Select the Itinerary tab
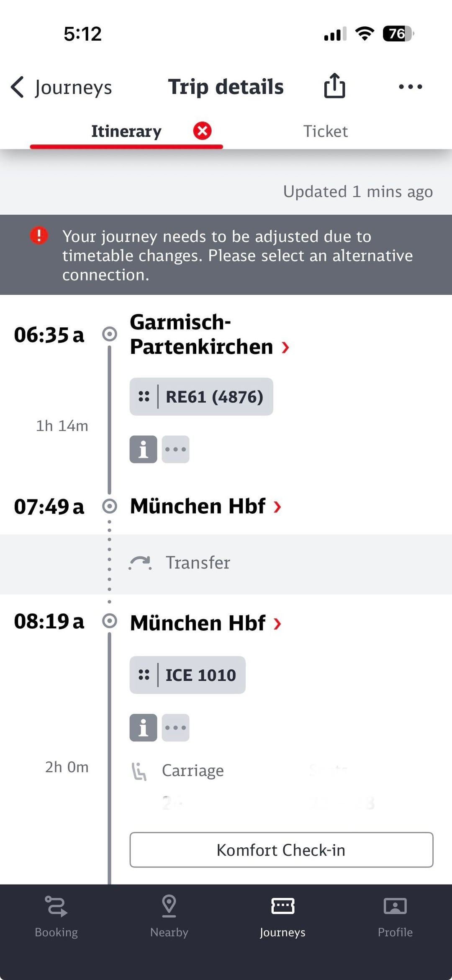 coord(126,131)
